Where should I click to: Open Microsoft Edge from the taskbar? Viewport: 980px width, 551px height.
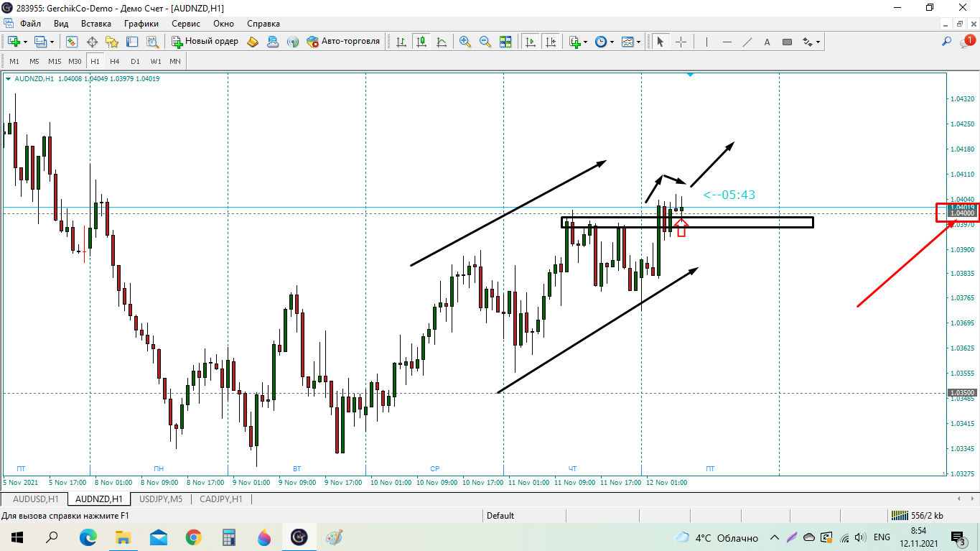[88, 537]
